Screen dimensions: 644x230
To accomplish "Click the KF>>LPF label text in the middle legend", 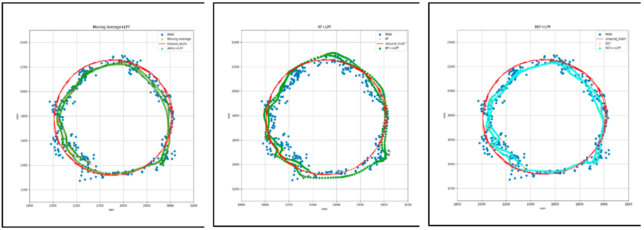I will [392, 48].
